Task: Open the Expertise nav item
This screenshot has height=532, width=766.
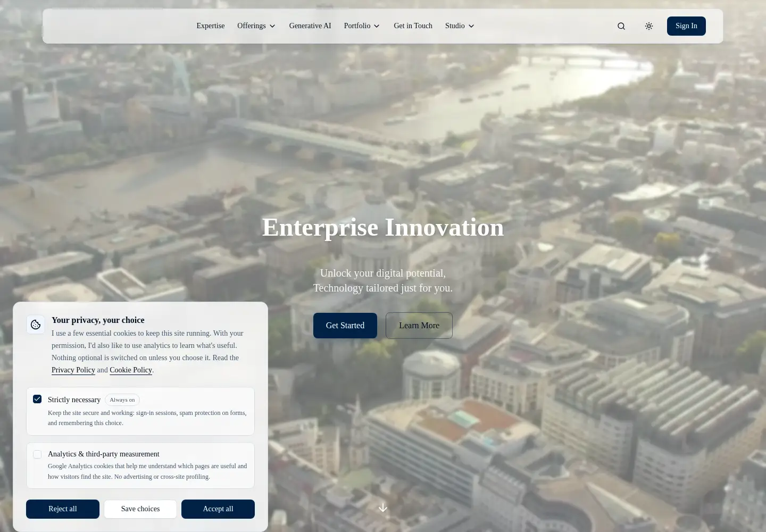Action: (211, 26)
